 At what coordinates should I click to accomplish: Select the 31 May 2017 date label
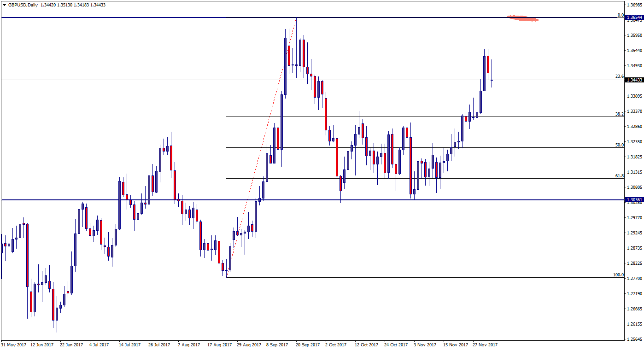[x=13, y=344]
